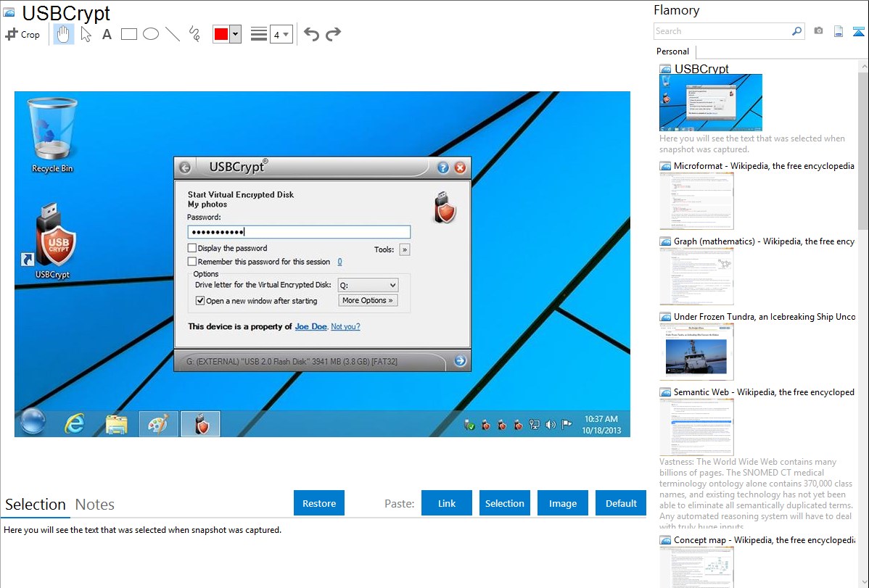Click the USBCrypt desktop shortcut

[52, 241]
